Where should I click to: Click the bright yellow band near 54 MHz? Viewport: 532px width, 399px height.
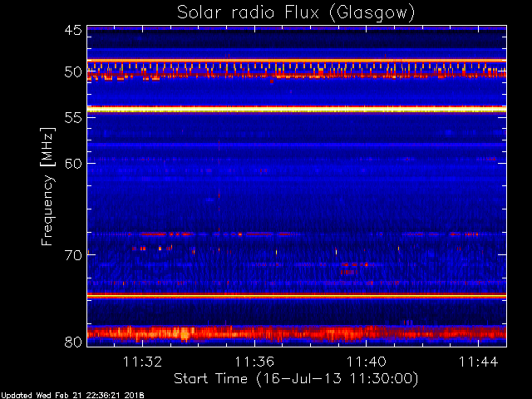(x=297, y=109)
